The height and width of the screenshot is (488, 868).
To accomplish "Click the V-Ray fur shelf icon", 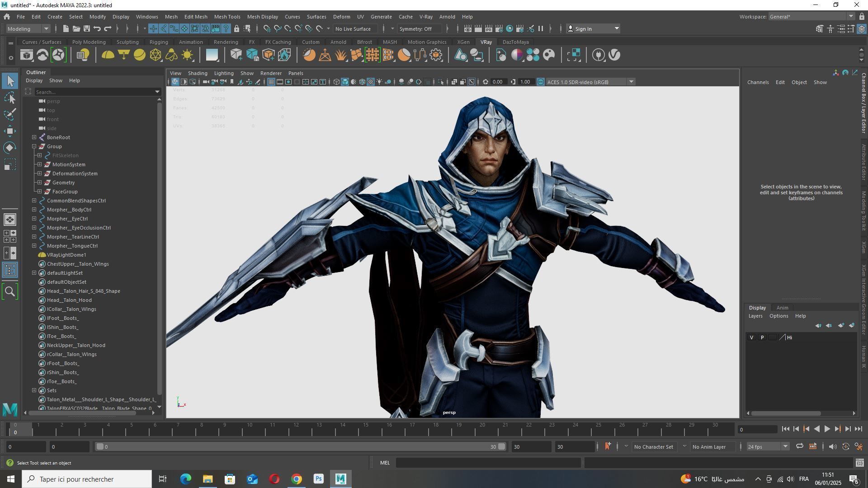I will (341, 55).
